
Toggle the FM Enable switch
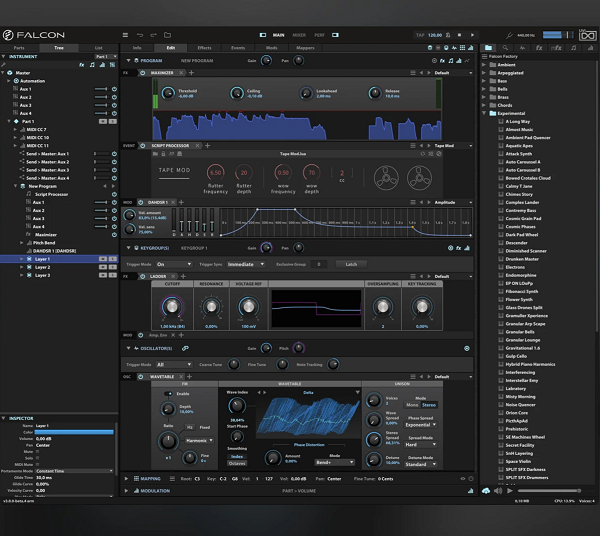(168, 394)
